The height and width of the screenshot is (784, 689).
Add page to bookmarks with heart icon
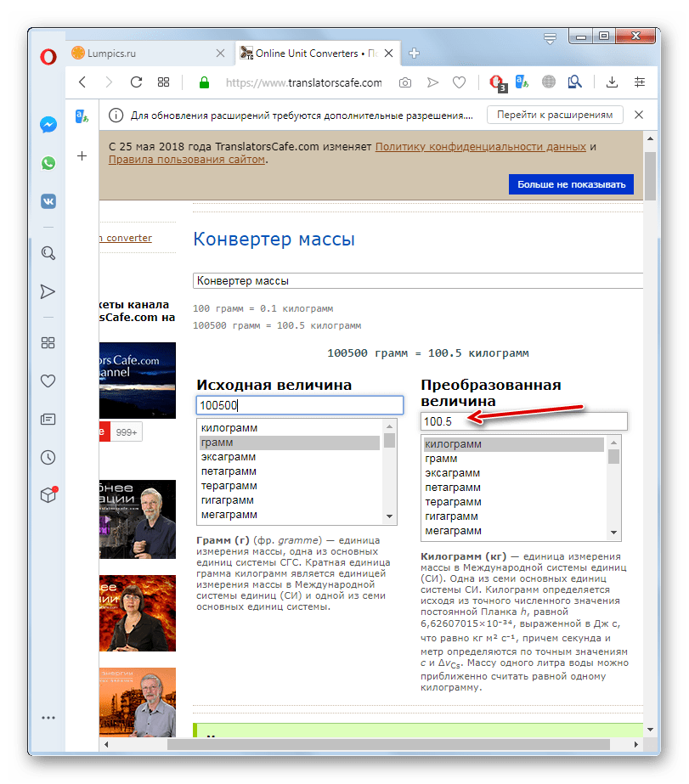[x=459, y=82]
